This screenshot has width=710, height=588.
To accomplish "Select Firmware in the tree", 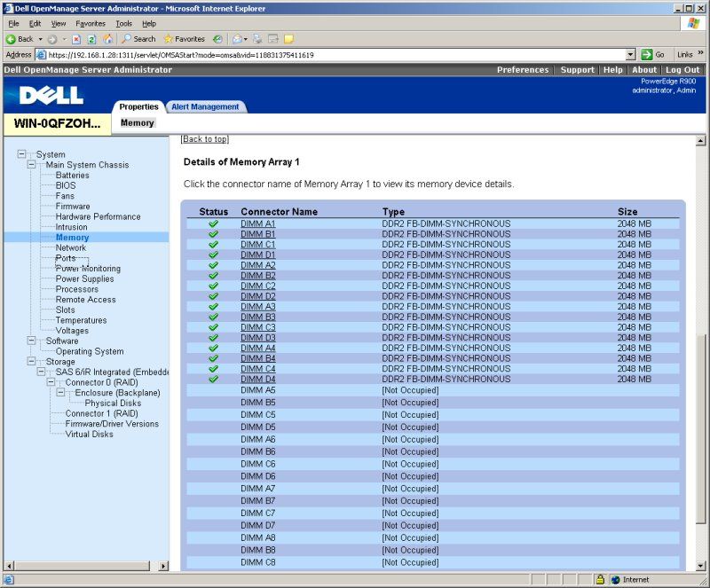I will pyautogui.click(x=73, y=207).
